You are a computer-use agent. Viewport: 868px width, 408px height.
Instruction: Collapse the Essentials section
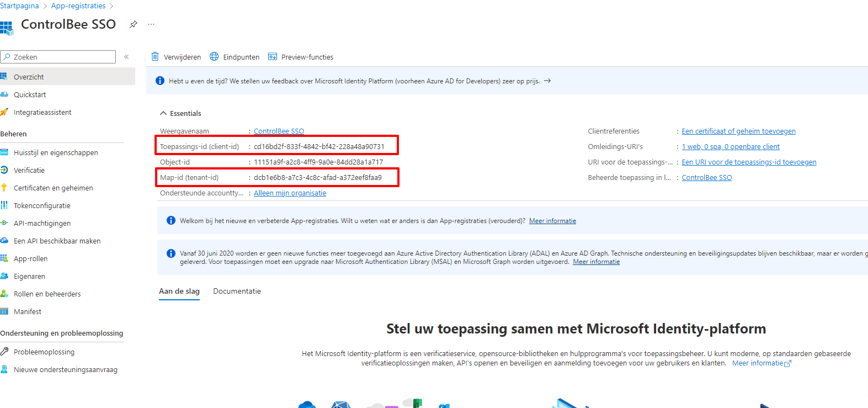[x=163, y=113]
